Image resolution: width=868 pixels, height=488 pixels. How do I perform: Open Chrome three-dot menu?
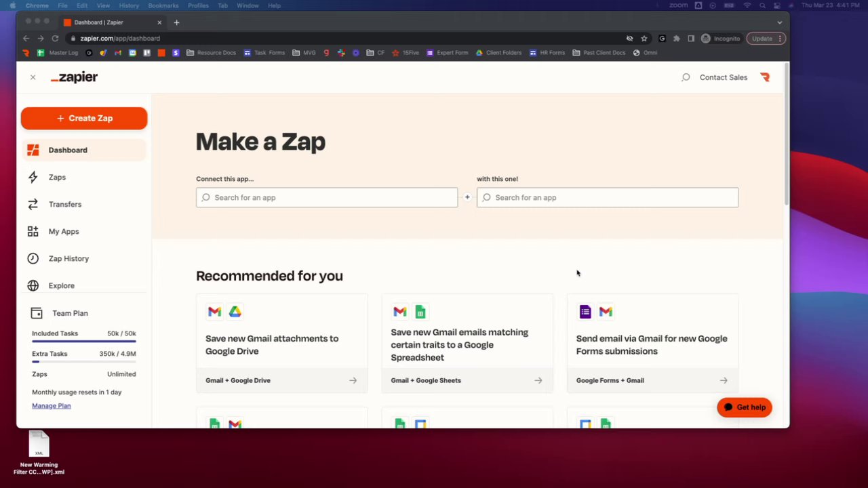pos(780,39)
